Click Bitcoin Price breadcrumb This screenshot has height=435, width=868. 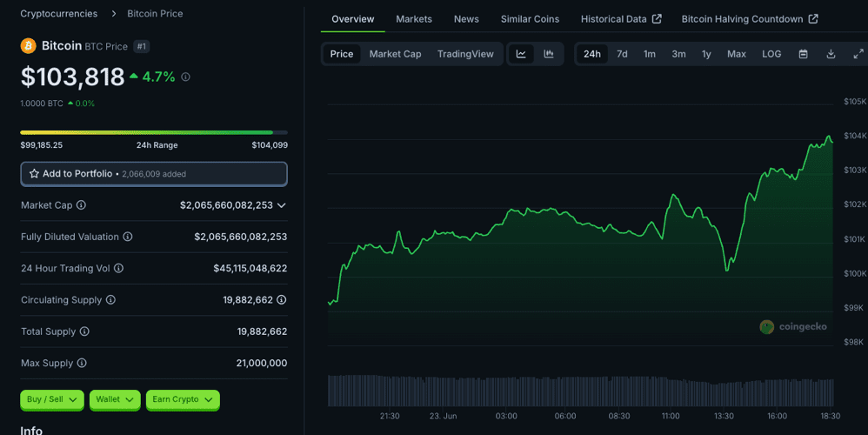(155, 14)
